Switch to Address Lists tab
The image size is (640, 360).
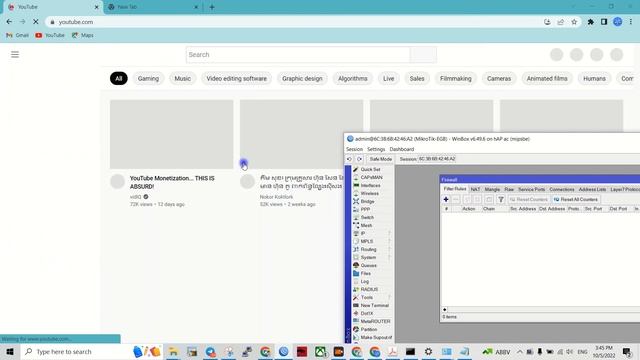point(592,189)
